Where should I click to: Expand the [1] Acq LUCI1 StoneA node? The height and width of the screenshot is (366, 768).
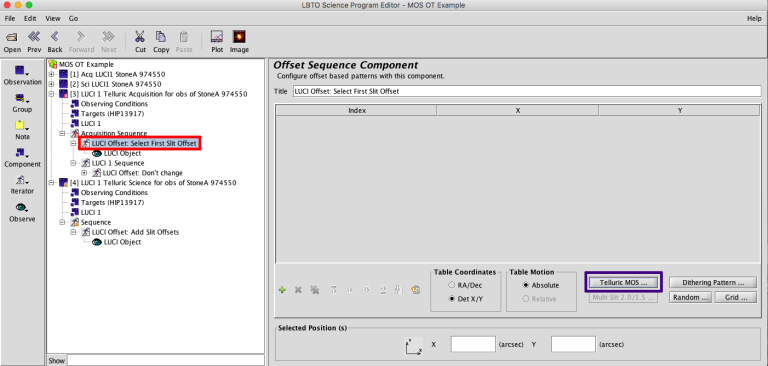[x=51, y=74]
